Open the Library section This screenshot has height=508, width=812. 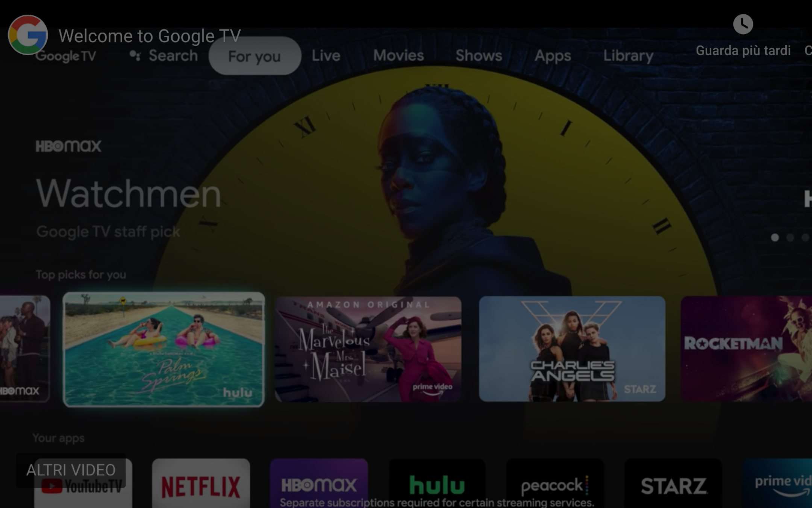pyautogui.click(x=629, y=56)
